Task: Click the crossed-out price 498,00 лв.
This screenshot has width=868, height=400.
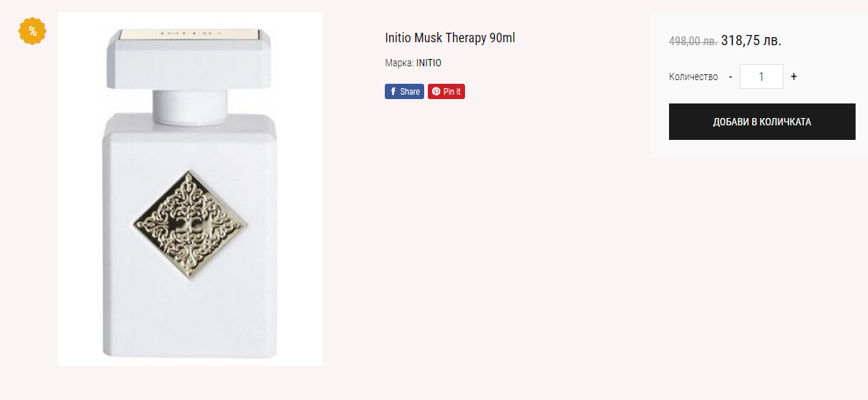Action: tap(693, 41)
